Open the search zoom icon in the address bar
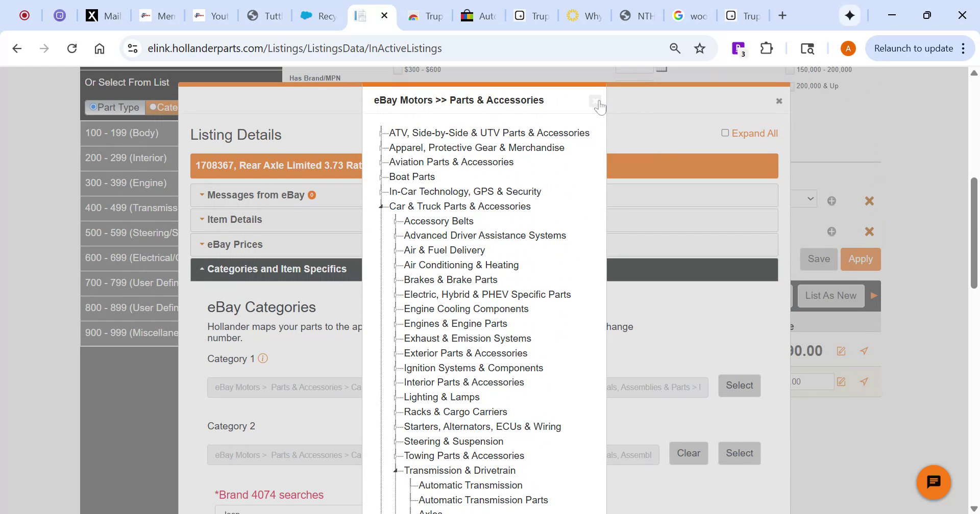 click(675, 48)
